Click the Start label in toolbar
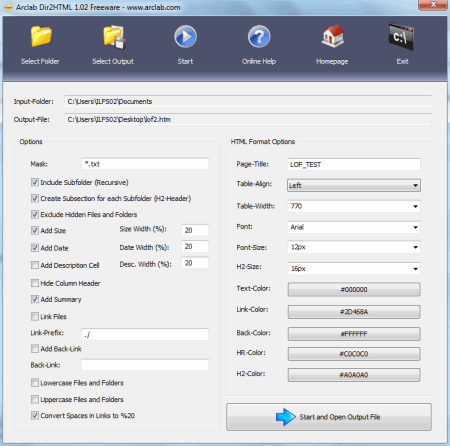Viewport: 450px width, 446px height. pos(185,61)
